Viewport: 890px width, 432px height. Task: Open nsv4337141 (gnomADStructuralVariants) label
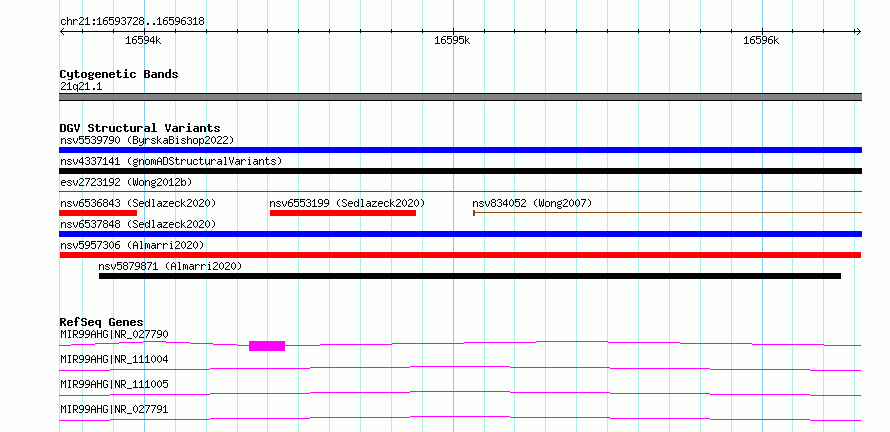tap(171, 161)
